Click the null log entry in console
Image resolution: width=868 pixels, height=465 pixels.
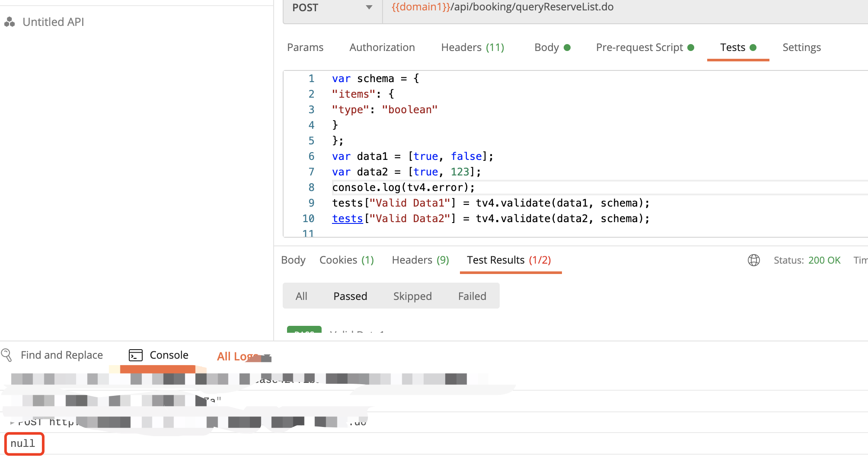click(24, 443)
